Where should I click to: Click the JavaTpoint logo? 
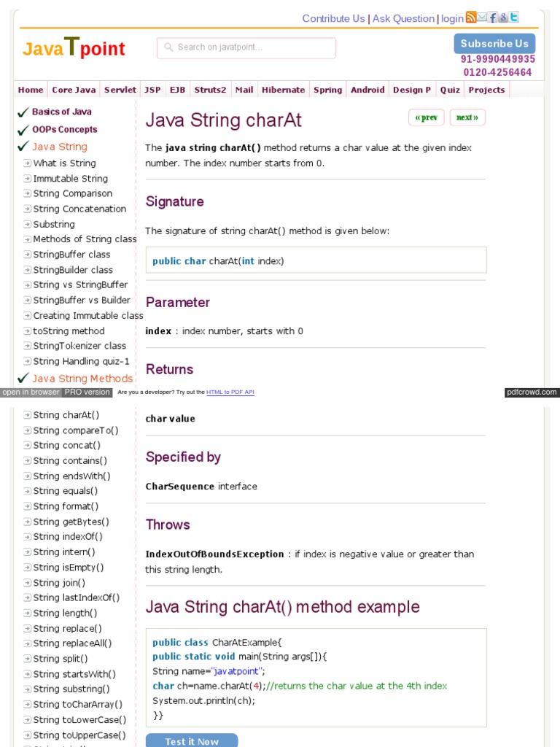(x=74, y=48)
